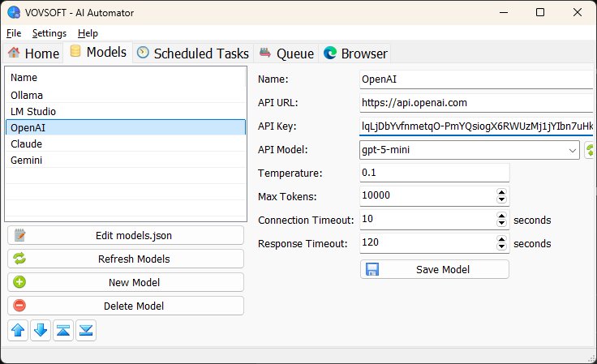Screen dimensions: 597x364
Task: Decrease Max Tokens with down spinner
Action: click(501, 199)
